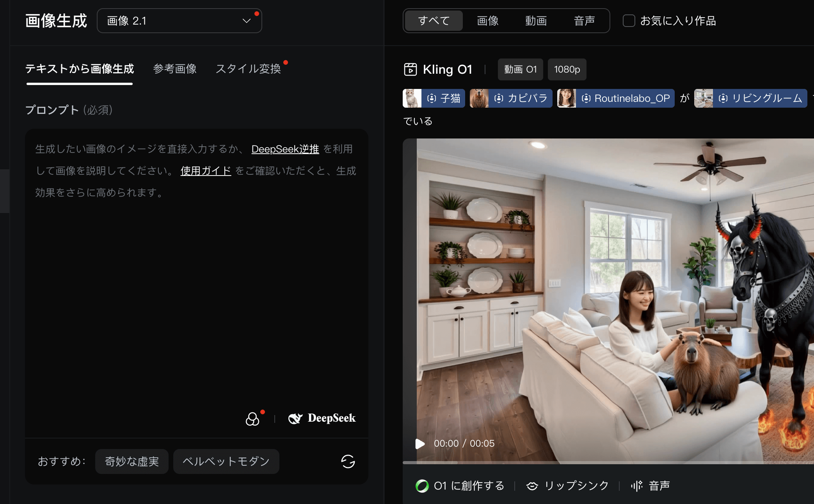Click the audio waveform 音声 icon

click(636, 486)
